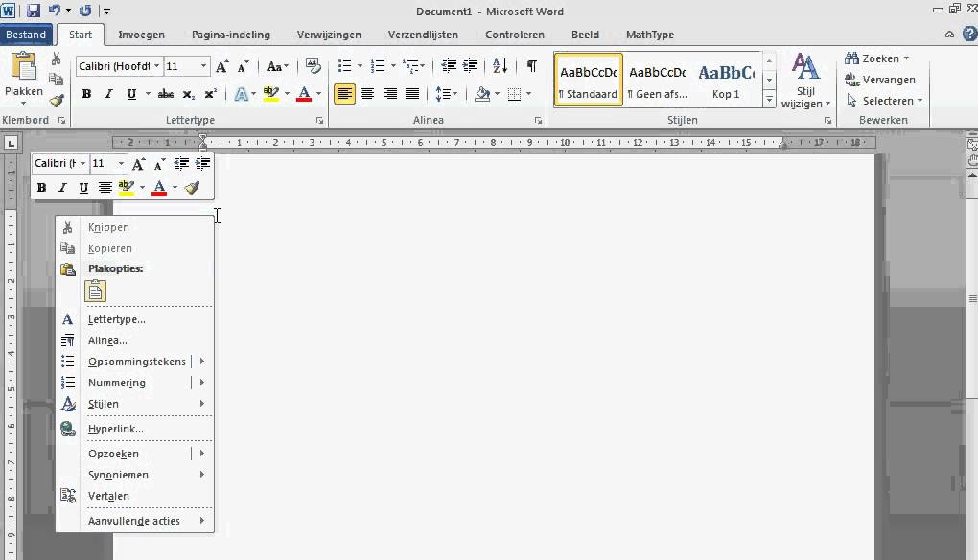Select justify alignment in ribbon
This screenshot has height=560, width=978.
tap(412, 94)
